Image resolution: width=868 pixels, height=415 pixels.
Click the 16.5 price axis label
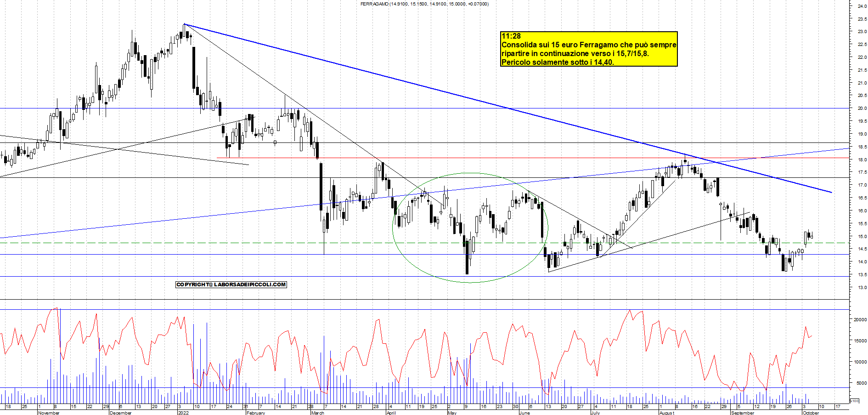click(862, 198)
